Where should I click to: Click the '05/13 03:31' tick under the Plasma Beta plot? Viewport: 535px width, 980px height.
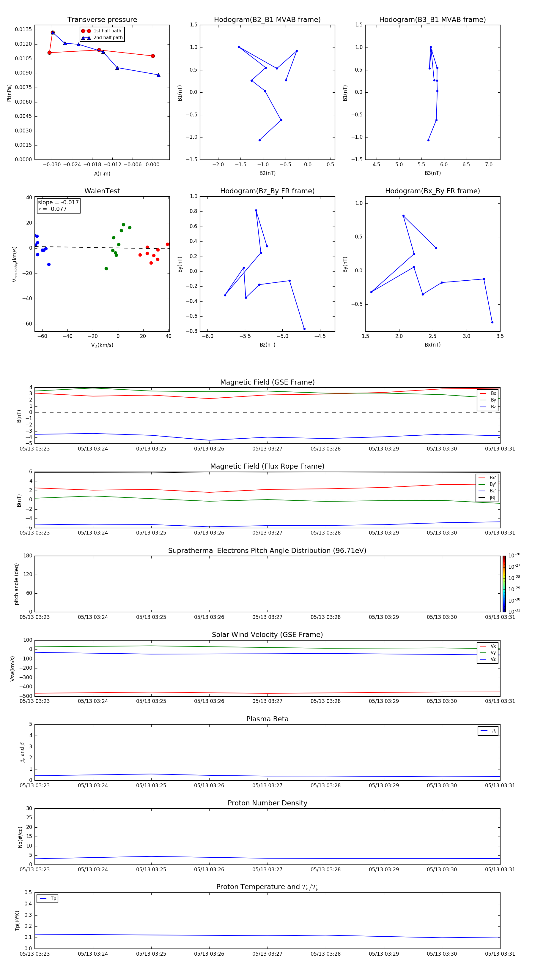500,785
